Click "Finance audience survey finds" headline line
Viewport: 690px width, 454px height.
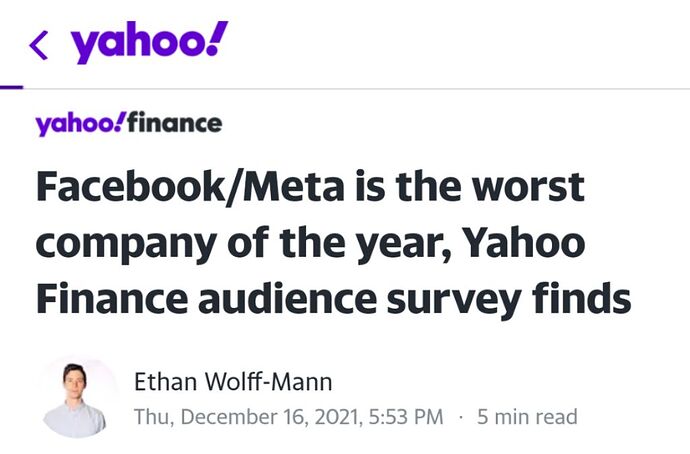333,298
